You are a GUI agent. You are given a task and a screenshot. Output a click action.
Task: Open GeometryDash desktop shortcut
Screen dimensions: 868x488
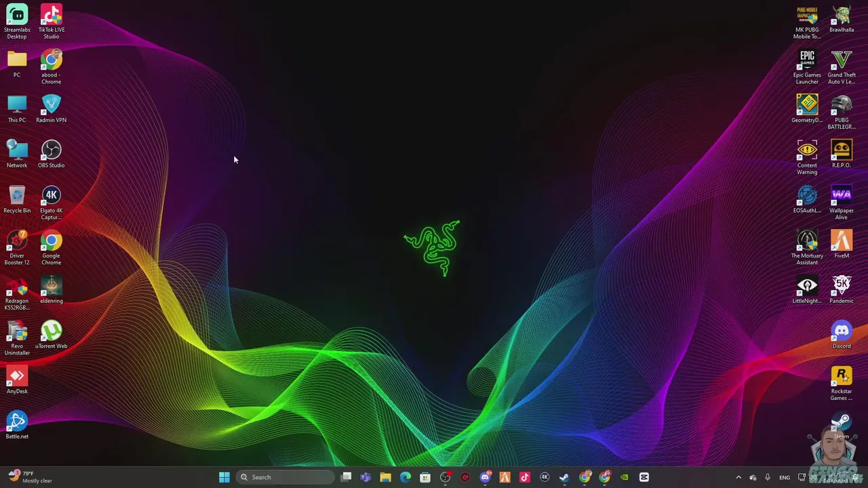point(807,109)
